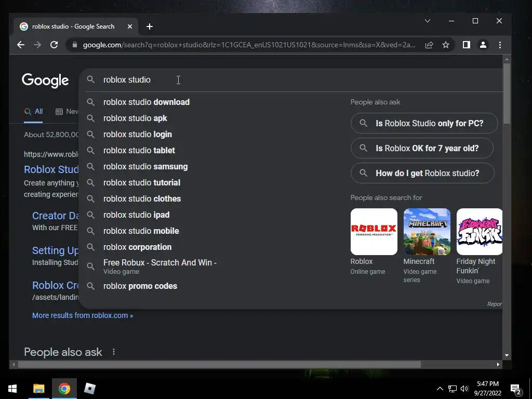Open the tab search dropdown chevron
Image resolution: width=532 pixels, height=399 pixels.
pos(428,21)
